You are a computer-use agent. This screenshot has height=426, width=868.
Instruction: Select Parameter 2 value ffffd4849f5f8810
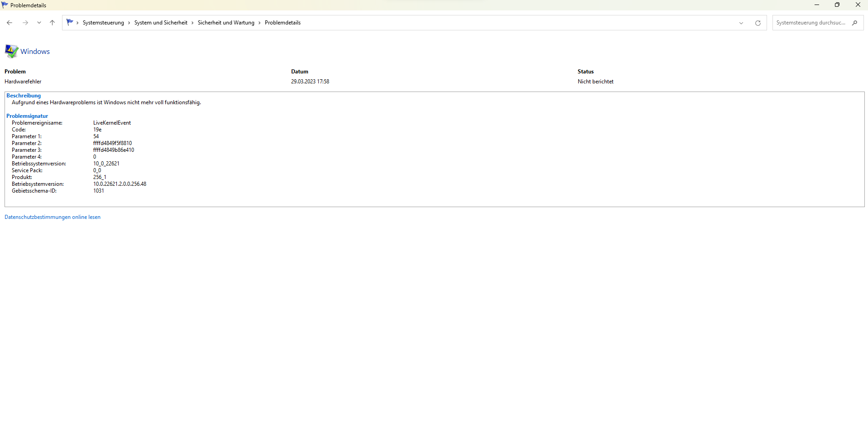pyautogui.click(x=112, y=143)
